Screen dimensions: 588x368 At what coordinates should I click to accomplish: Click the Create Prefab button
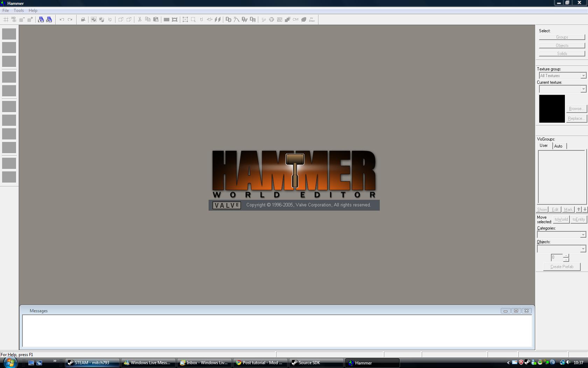tap(562, 267)
